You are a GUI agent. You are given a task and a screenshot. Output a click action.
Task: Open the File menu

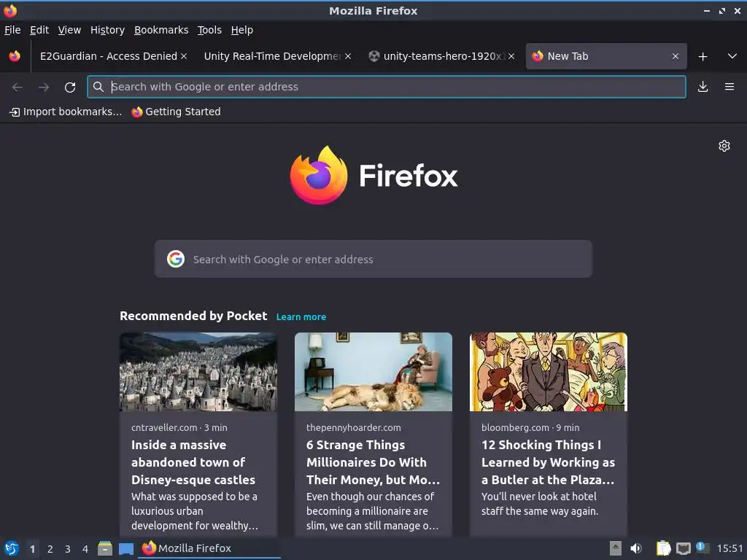click(12, 30)
